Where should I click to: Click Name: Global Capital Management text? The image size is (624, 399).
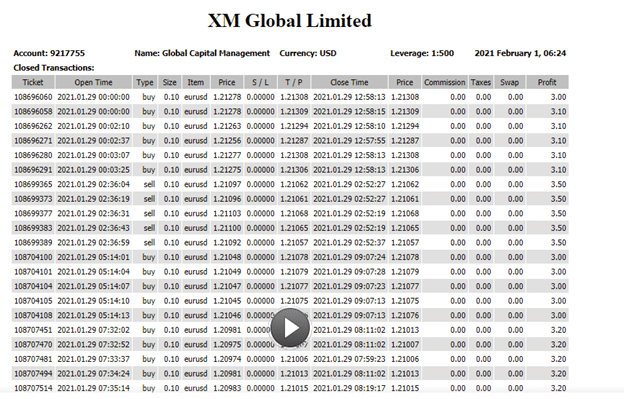click(202, 53)
